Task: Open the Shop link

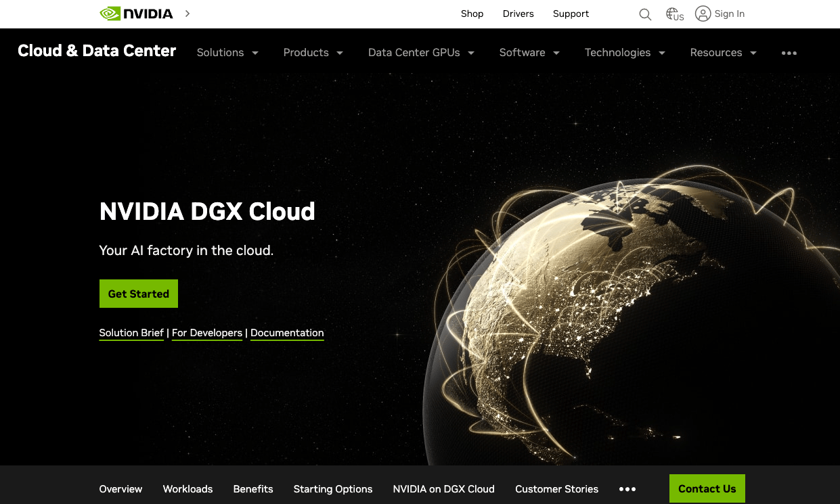Action: 472,14
